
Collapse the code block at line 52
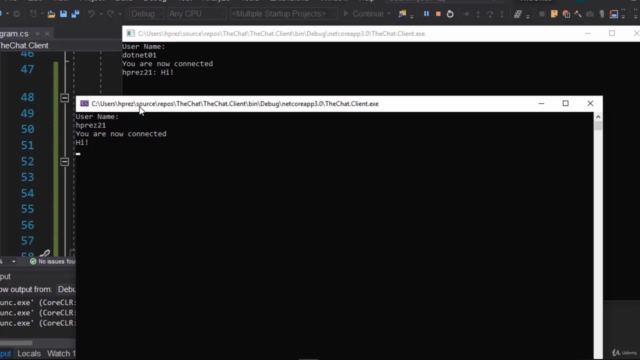(x=64, y=162)
